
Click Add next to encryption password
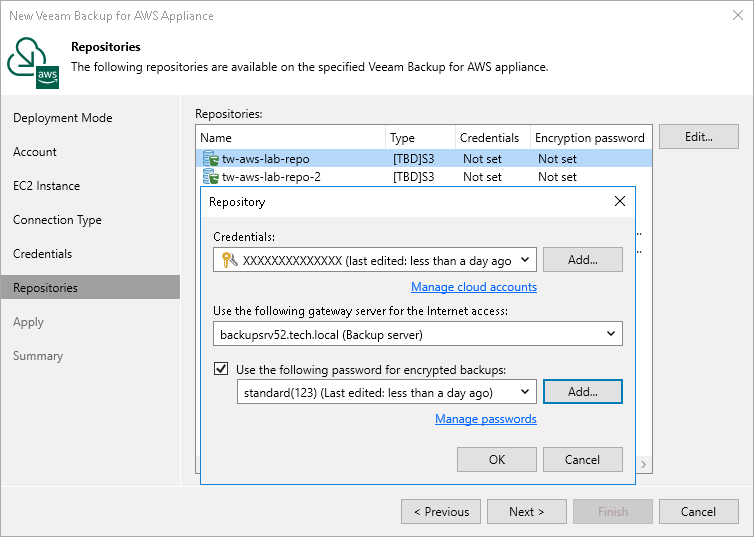pos(582,392)
